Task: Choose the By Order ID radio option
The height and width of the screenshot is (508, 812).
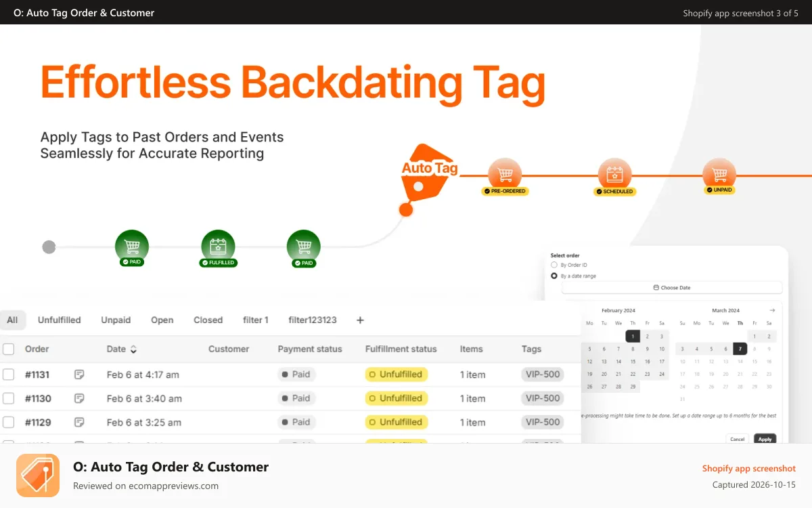Action: (554, 265)
